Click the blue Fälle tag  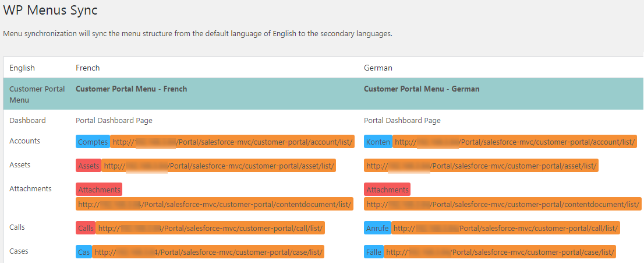373,252
